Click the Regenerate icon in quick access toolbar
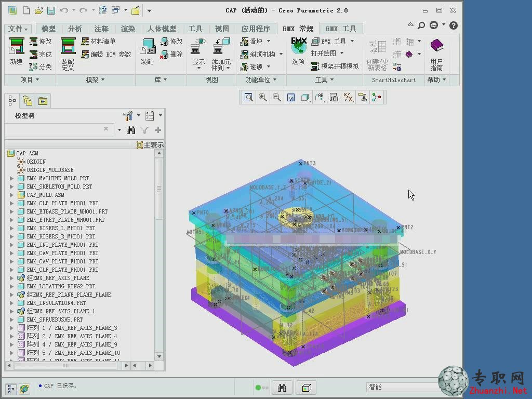532x399 pixels. (x=103, y=10)
